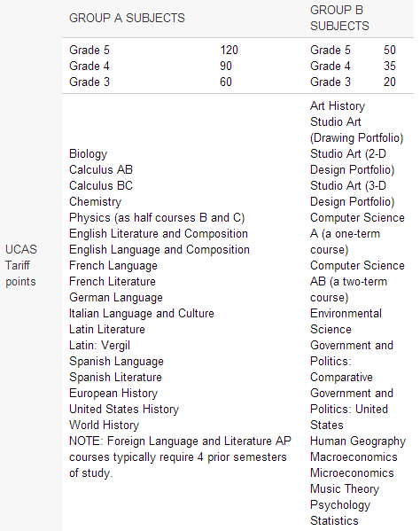Click Grade 5 value 120

coord(229,51)
